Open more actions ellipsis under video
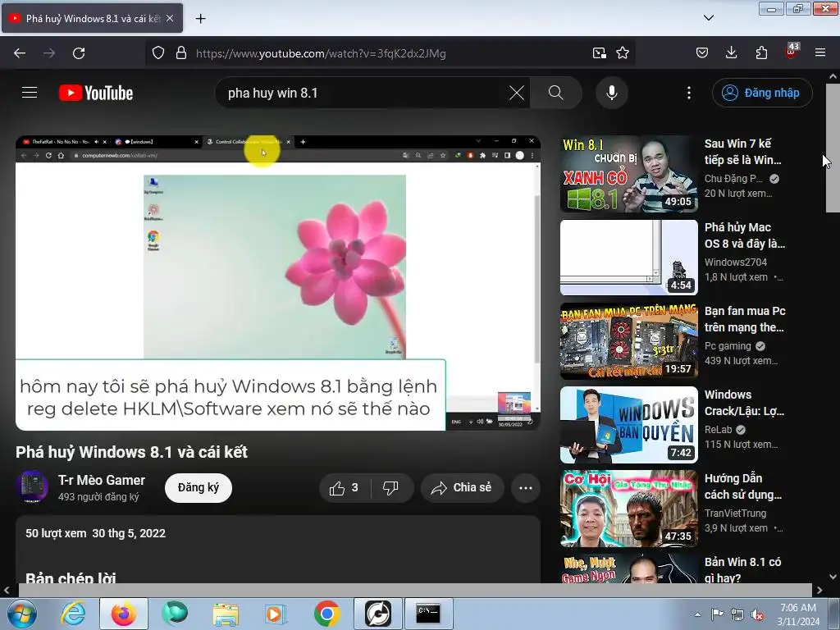The width and height of the screenshot is (840, 630). 526,488
